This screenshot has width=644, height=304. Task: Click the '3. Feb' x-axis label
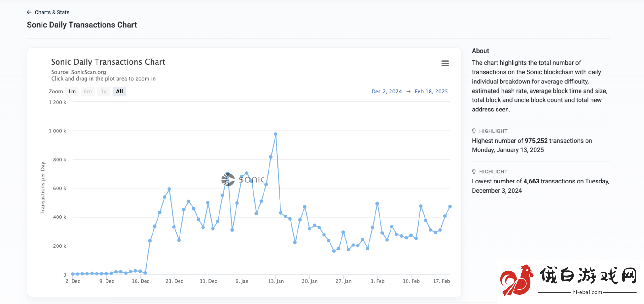[x=377, y=281]
